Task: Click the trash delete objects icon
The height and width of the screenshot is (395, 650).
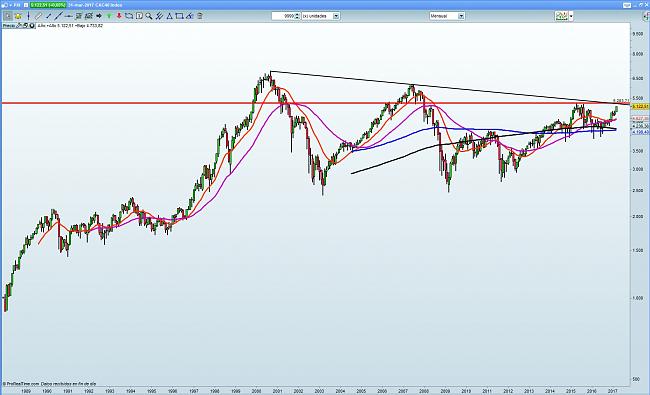Action: (x=199, y=16)
